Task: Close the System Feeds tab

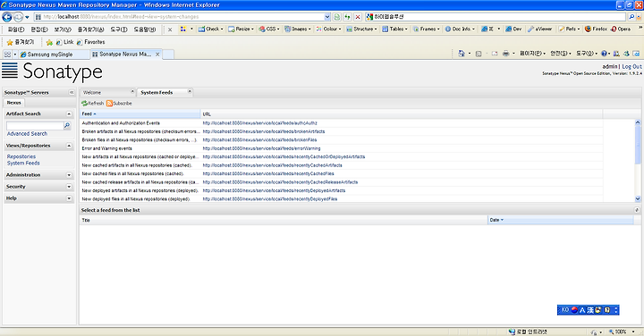Action: click(190, 91)
